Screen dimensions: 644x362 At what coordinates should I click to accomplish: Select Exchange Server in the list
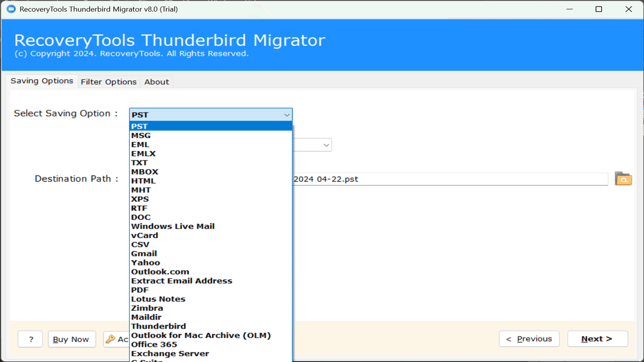211,353
